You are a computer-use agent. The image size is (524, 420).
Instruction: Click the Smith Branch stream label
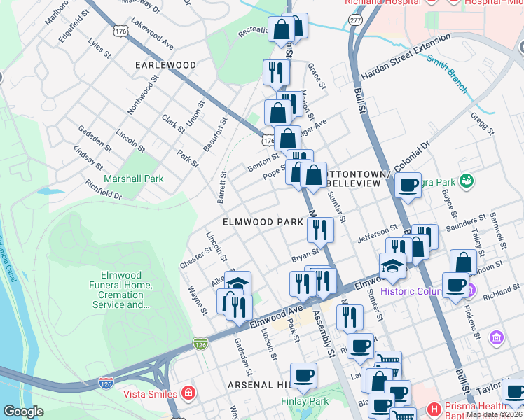[447, 73]
